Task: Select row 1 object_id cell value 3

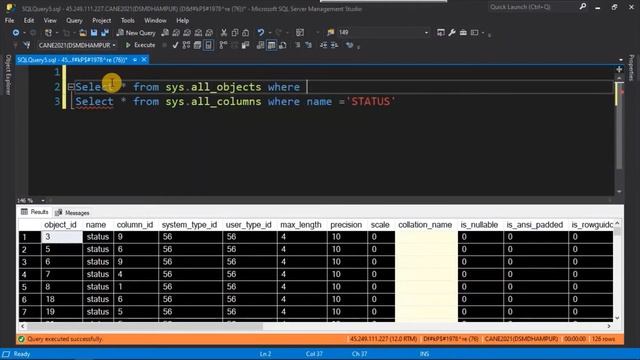Action: pos(62,237)
